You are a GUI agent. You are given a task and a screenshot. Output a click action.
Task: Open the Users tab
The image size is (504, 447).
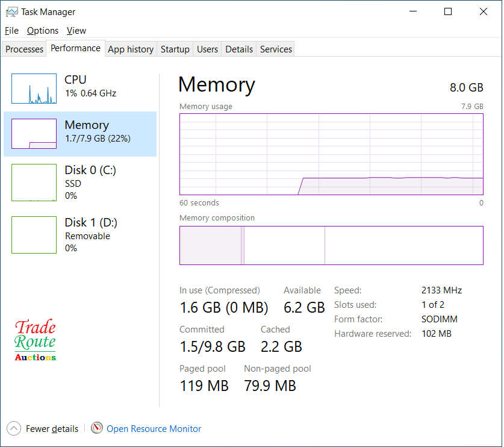(207, 49)
